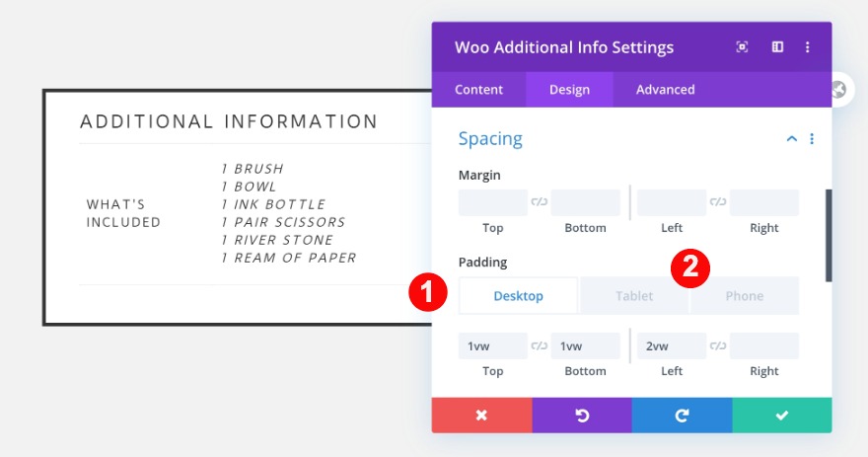This screenshot has height=457, width=868.
Task: Click the purple undo button
Action: (582, 416)
